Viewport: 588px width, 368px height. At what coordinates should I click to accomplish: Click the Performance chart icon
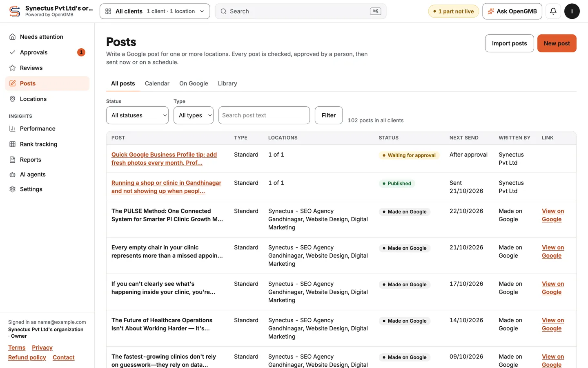pyautogui.click(x=13, y=128)
